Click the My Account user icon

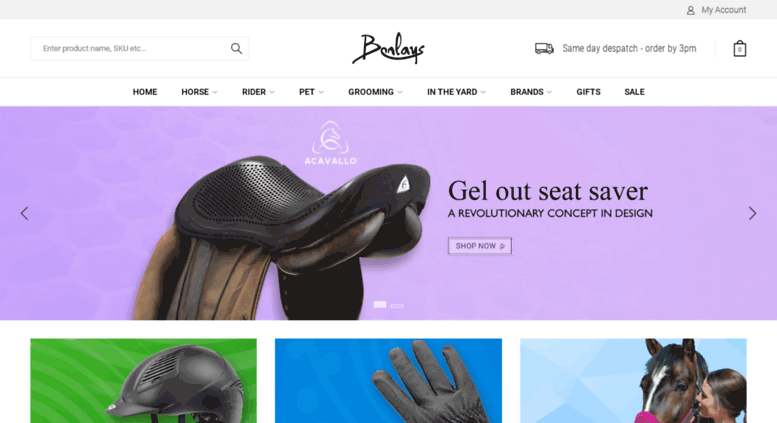(x=690, y=10)
